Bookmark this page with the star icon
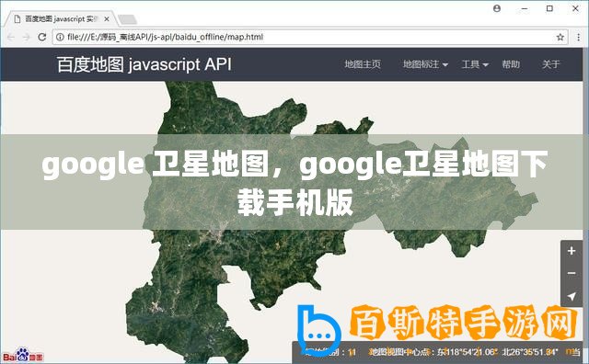 click(x=560, y=37)
